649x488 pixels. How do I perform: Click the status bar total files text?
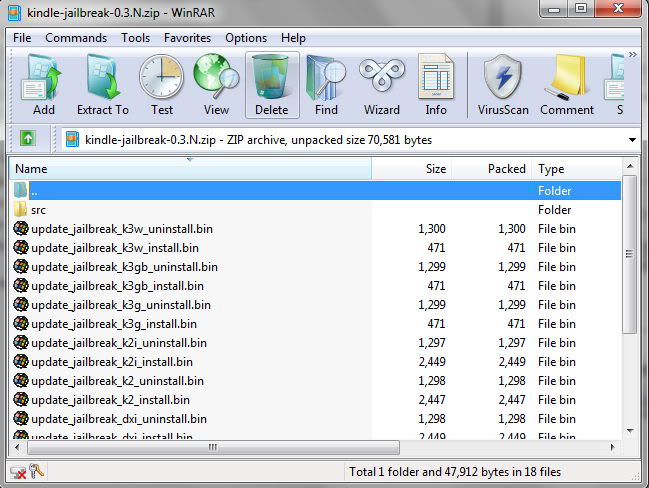coord(455,472)
